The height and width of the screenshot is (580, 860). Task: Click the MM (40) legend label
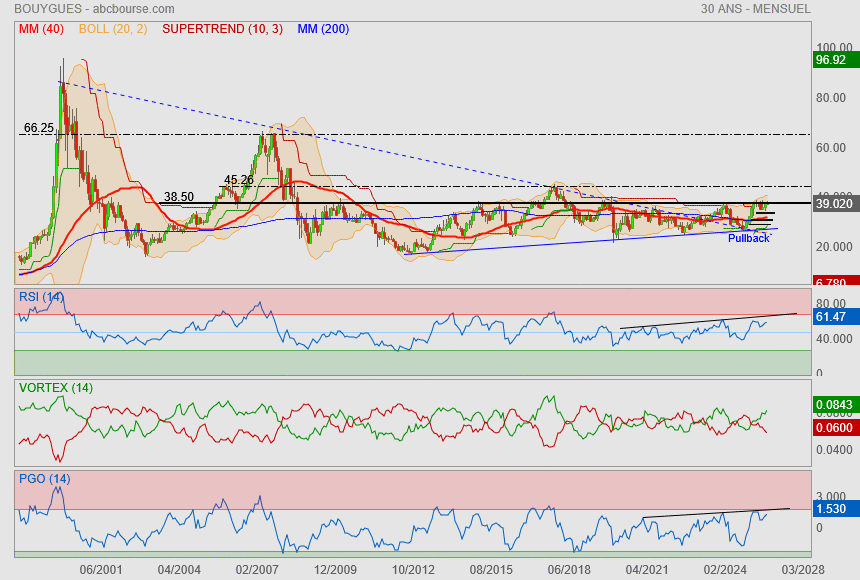(41, 29)
